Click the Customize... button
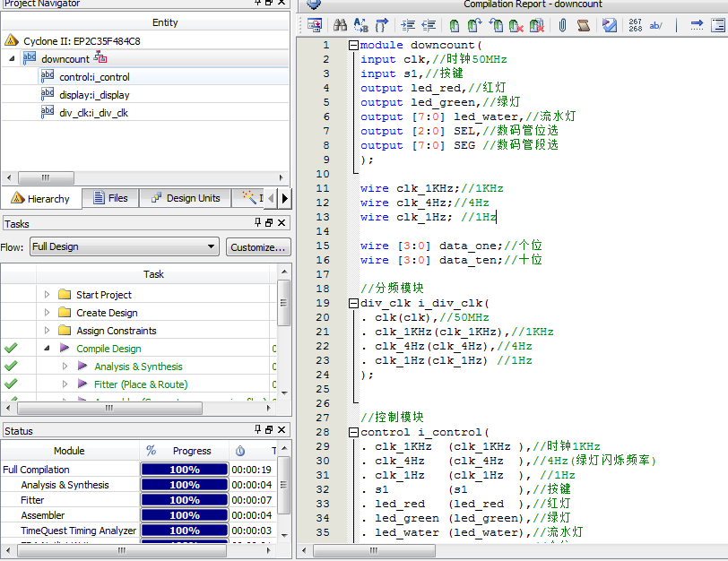Viewport: 728px width, 561px height. point(257,246)
